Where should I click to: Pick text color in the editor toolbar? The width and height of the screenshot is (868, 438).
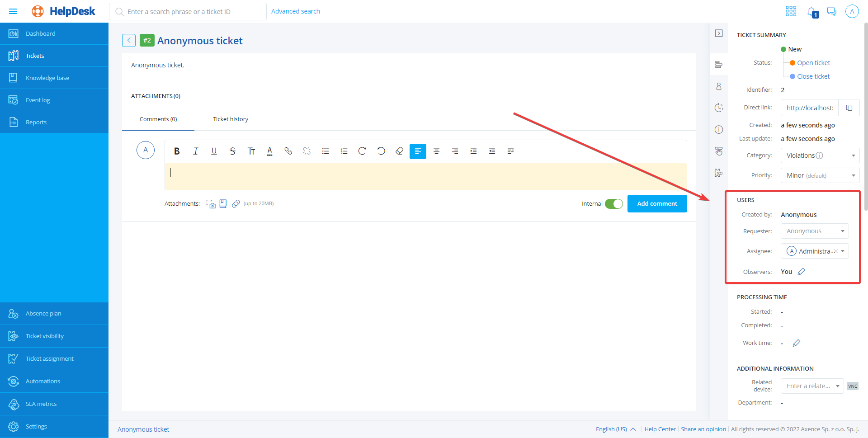tap(269, 151)
